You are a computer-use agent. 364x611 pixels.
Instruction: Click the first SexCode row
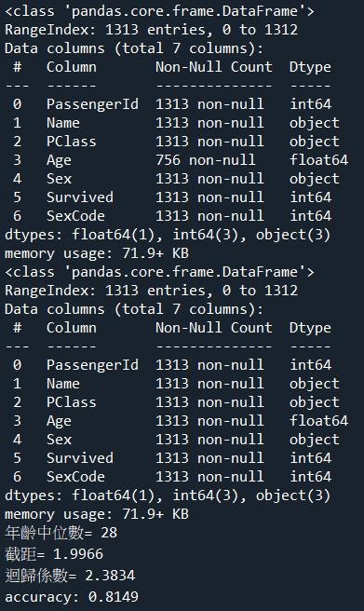click(172, 216)
